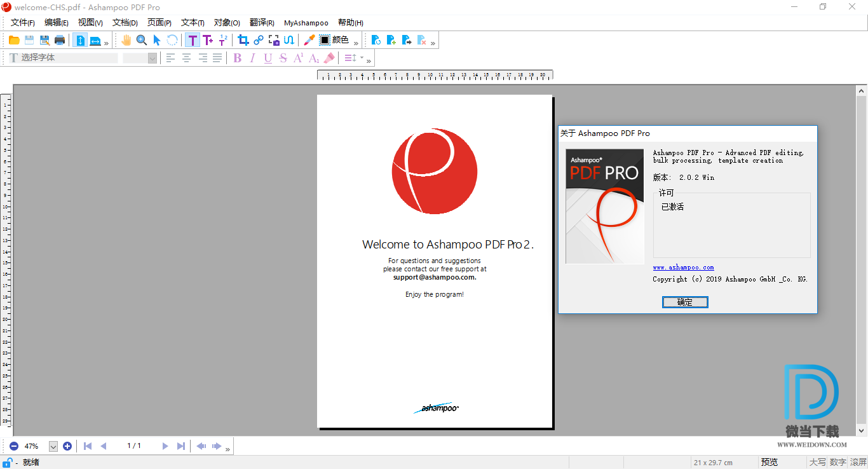The image size is (868, 469).
Task: Click the extract page arrow icon
Action: (x=406, y=40)
